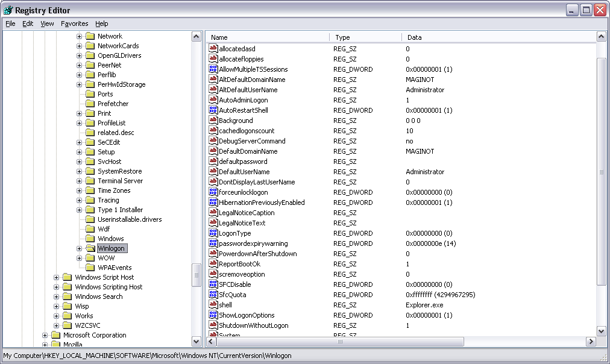Click the string icon beside defaultpassword
The image size is (610, 364).
tap(213, 161)
